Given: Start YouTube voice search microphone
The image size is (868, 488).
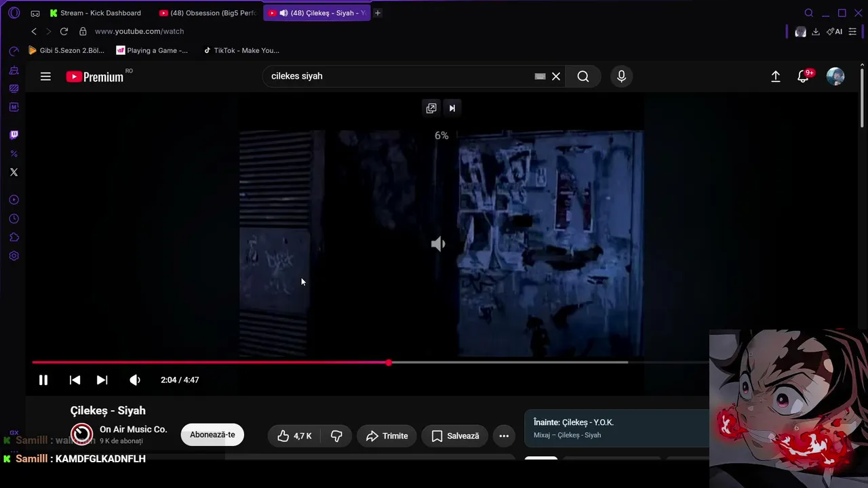Looking at the screenshot, I should [x=621, y=77].
